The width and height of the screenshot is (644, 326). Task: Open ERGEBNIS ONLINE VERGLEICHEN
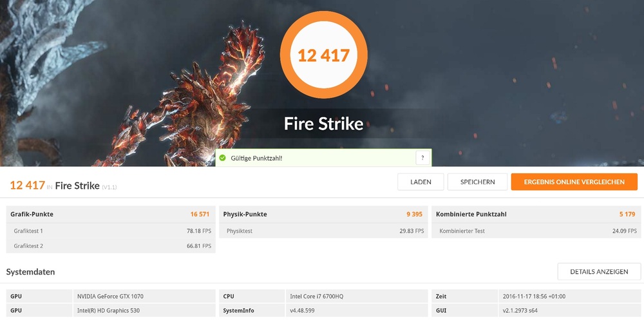(x=574, y=182)
